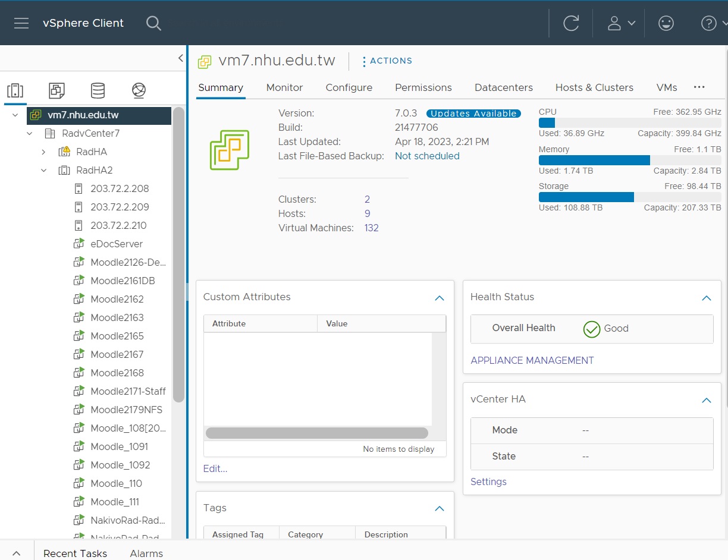The height and width of the screenshot is (560, 728).
Task: Collapse the RadvCenter7 datacenter node
Action: click(30, 133)
